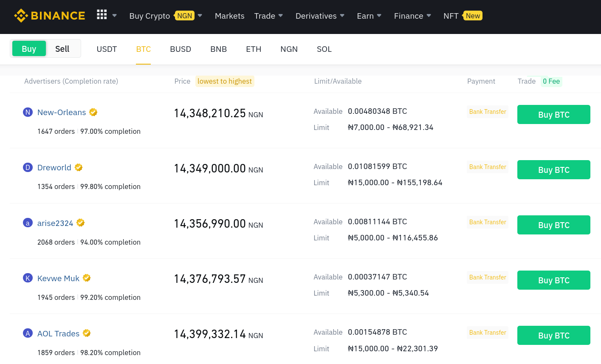The width and height of the screenshot is (601, 364).
Task: Click arise2324 avatar icon
Action: [x=28, y=223]
